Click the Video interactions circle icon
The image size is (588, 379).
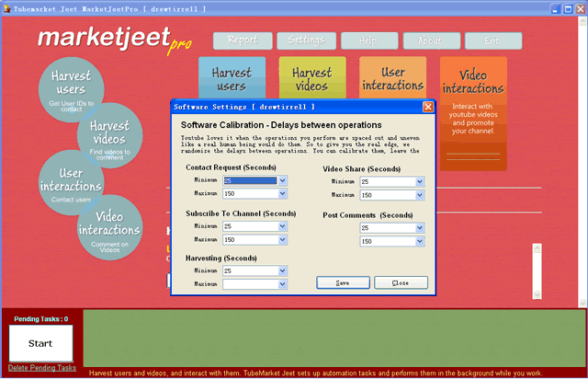point(110,227)
